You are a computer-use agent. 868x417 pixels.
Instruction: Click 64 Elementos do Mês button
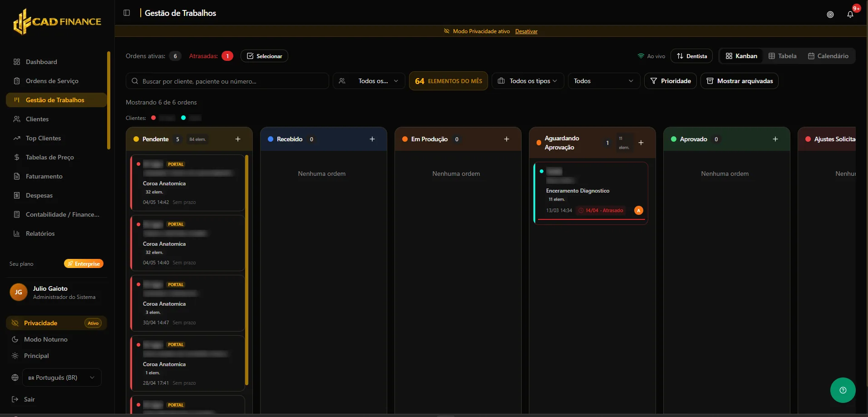449,81
